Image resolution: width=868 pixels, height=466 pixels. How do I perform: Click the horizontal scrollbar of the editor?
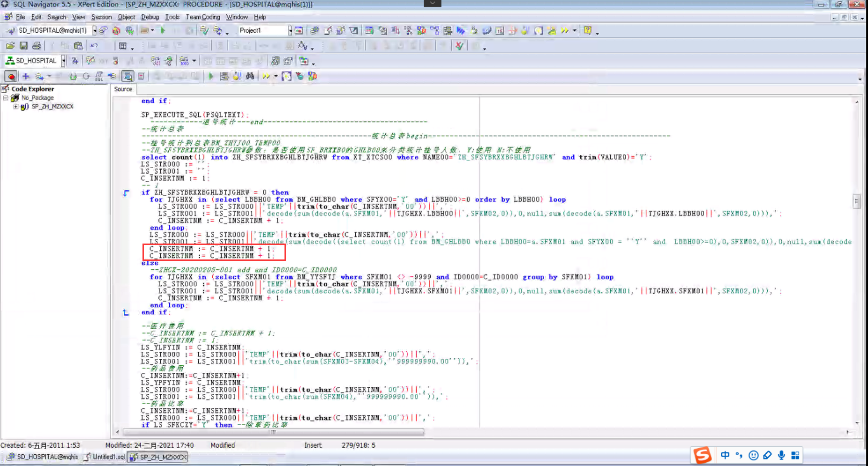pos(273,432)
